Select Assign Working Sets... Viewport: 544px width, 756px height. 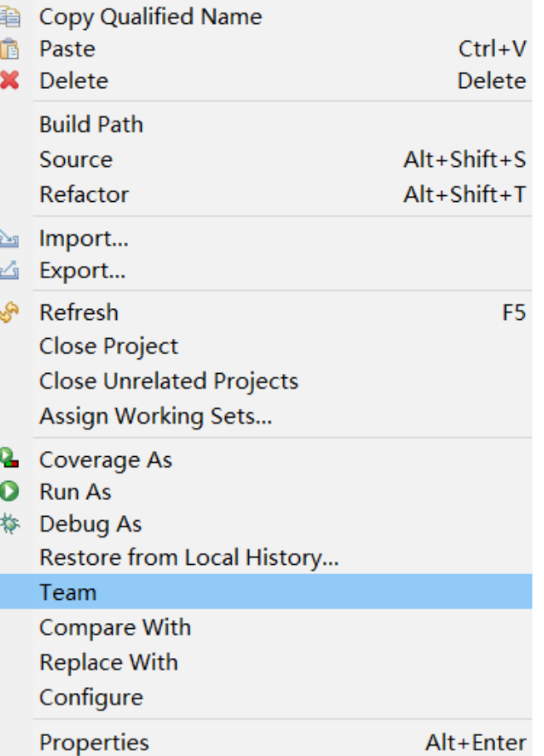pos(155,416)
